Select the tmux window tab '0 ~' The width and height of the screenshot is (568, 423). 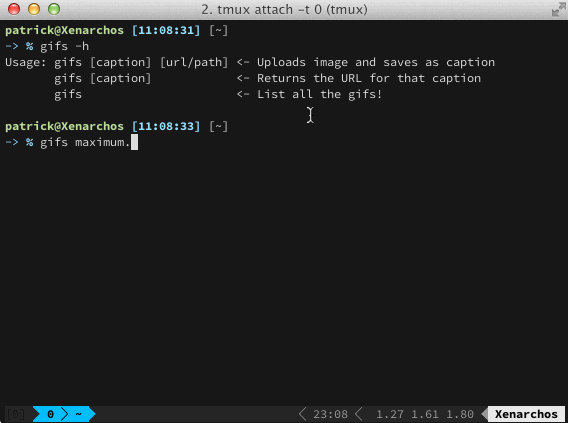coord(64,414)
